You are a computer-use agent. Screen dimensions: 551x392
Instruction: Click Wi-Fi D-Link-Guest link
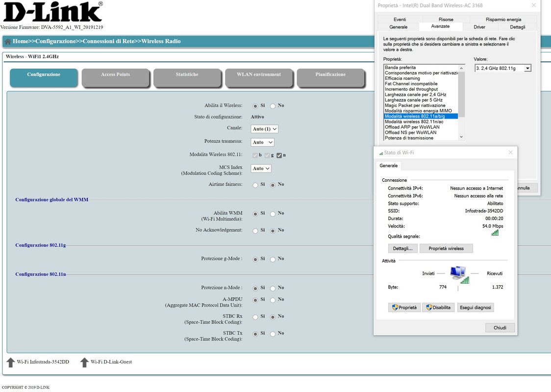point(111,362)
